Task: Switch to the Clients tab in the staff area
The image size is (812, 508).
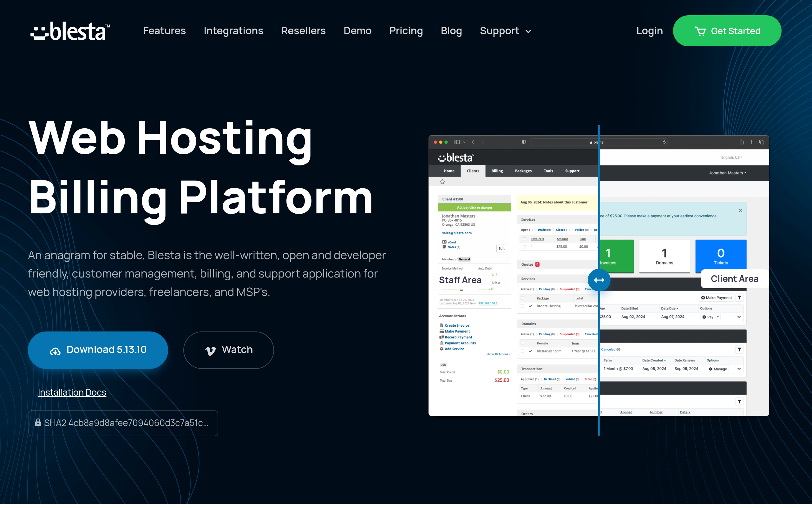Action: pos(473,171)
